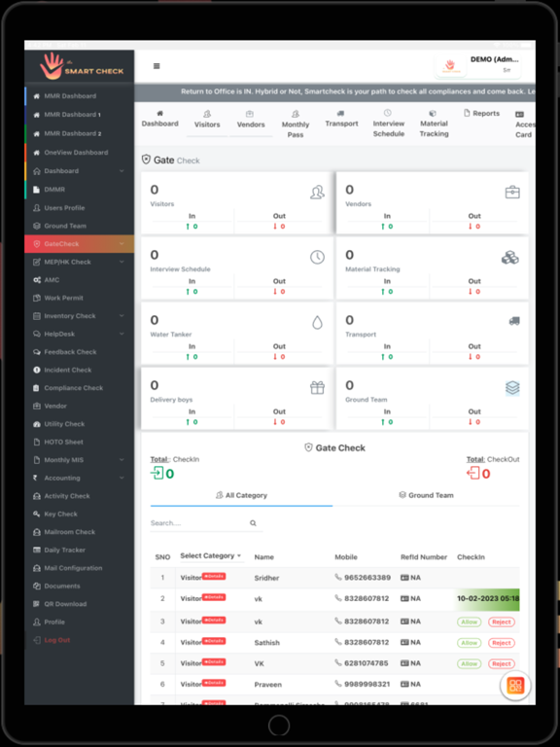Open the Material Tracking top navigation tab
This screenshot has width=560, height=747.
(434, 124)
